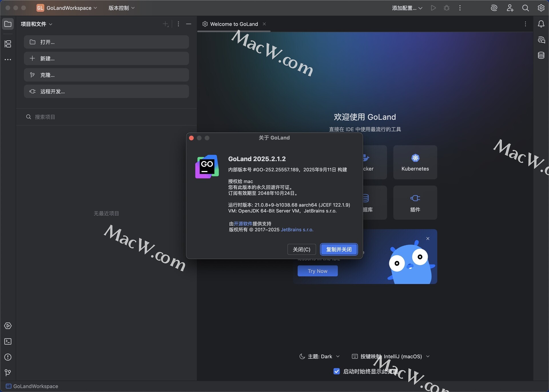
Task: Toggle 启动时始终显示此页面 checkbox
Action: [337, 371]
